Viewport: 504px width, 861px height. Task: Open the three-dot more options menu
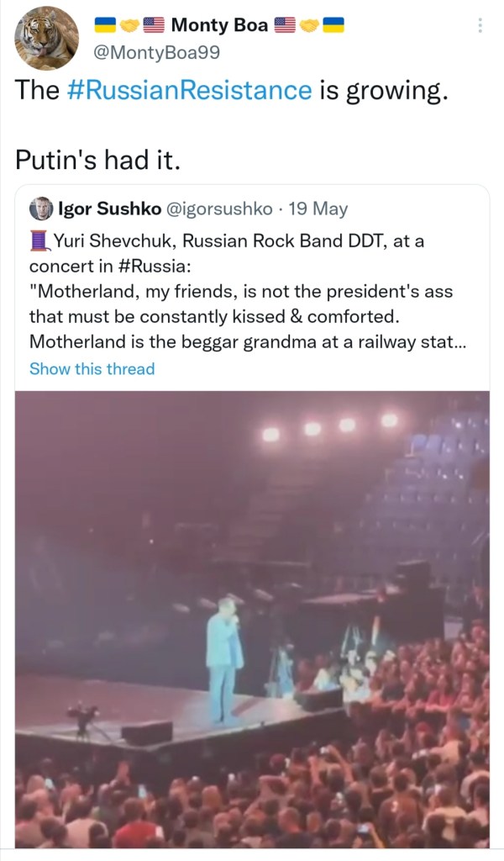click(x=480, y=25)
